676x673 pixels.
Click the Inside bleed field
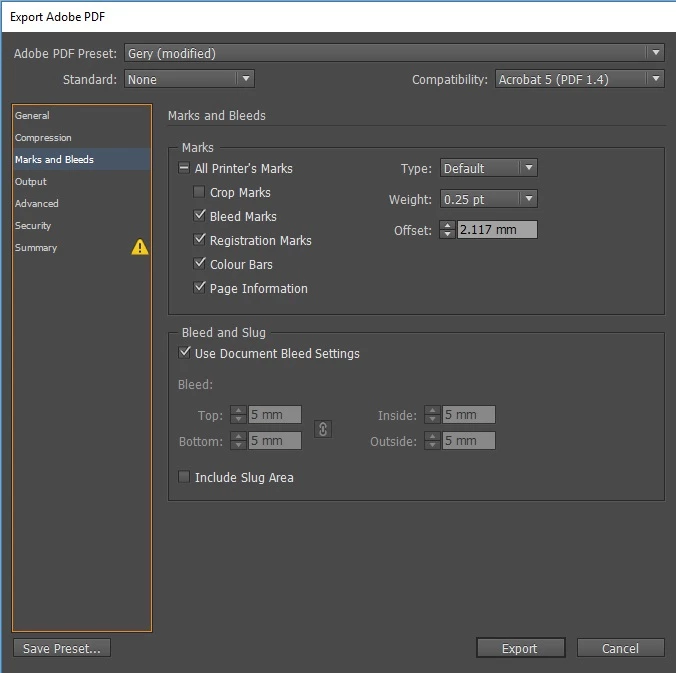coord(469,415)
